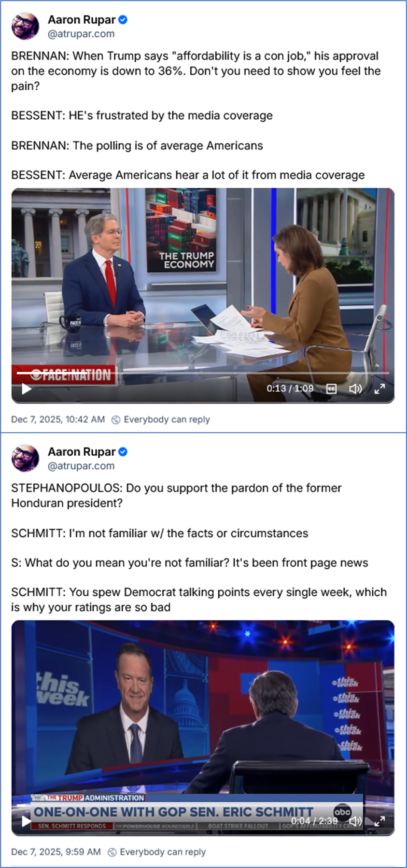
Task: Open the @atrupar.com handle in second post
Action: pos(81,466)
